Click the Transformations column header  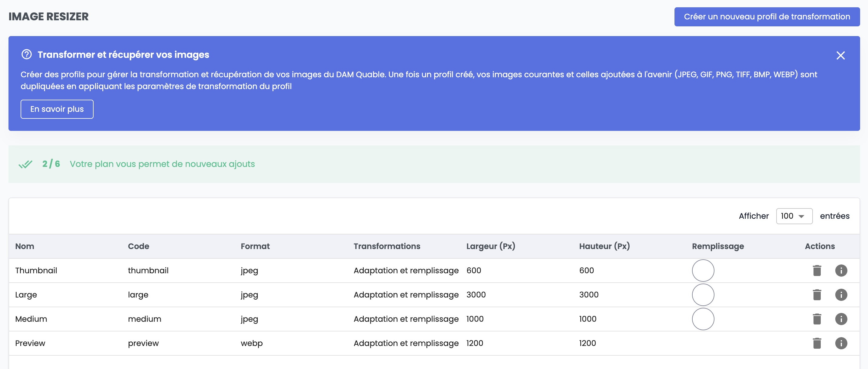387,246
